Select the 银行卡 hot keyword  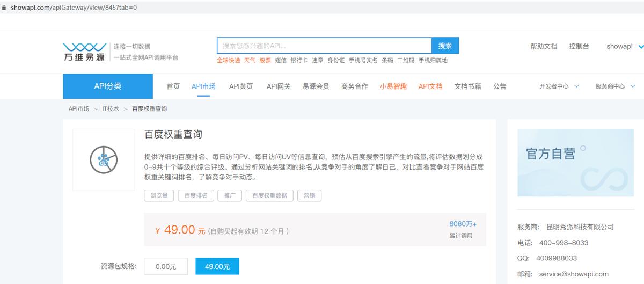tap(299, 61)
